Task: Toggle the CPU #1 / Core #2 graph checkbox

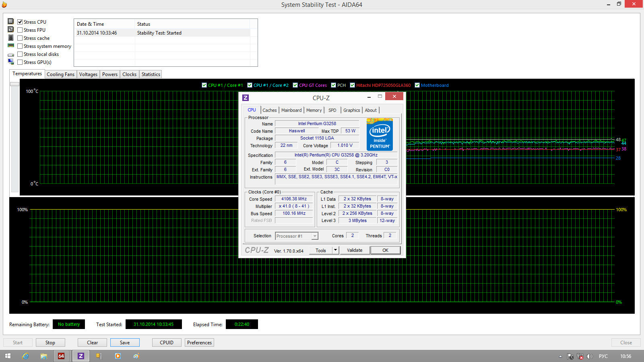Action: pos(250,85)
